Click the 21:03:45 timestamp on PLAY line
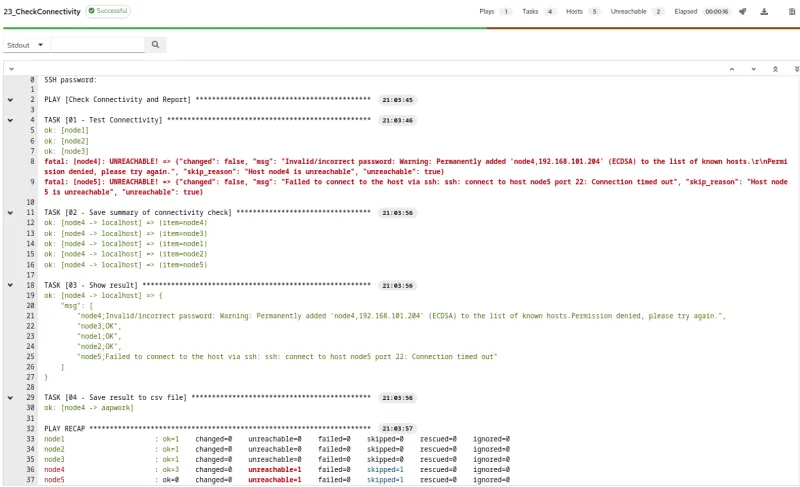This screenshot has height=487, width=800. pyautogui.click(x=397, y=100)
